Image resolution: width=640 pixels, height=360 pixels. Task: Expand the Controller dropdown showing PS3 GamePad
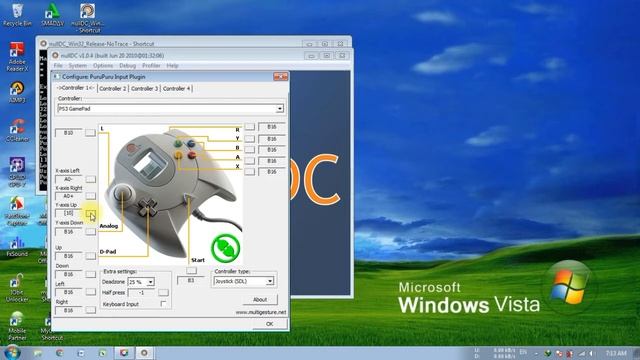click(280, 109)
